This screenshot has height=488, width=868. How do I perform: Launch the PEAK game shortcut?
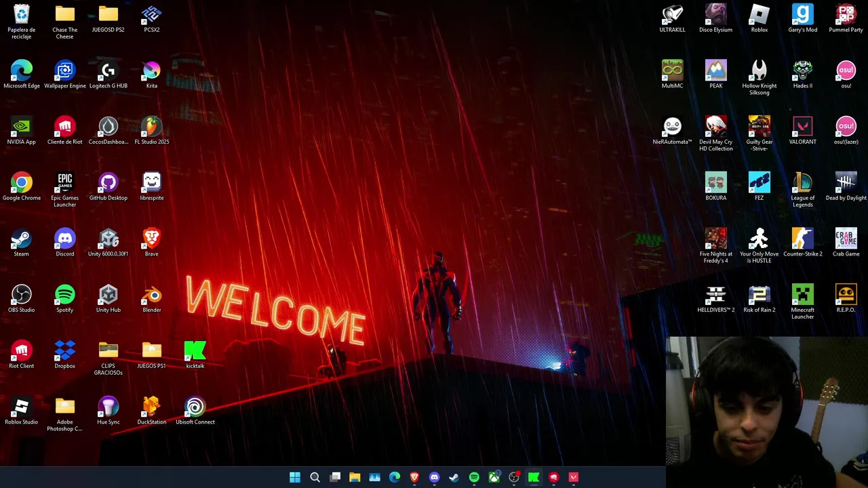(716, 75)
